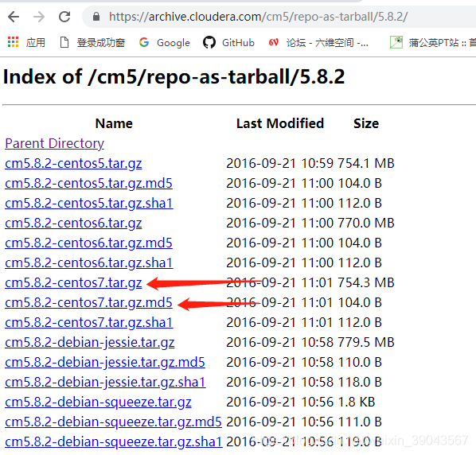This screenshot has width=476, height=455.
Task: Click the Last Modified column header
Action: [280, 123]
